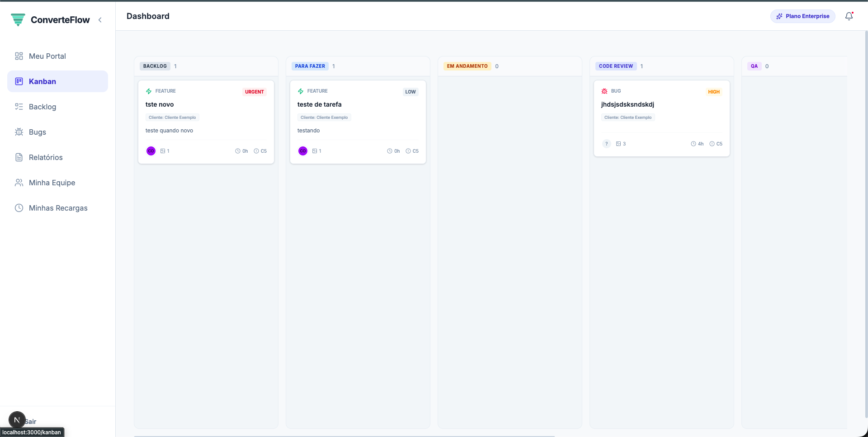The width and height of the screenshot is (868, 437).
Task: Select the Backlog menu item
Action: 42,107
